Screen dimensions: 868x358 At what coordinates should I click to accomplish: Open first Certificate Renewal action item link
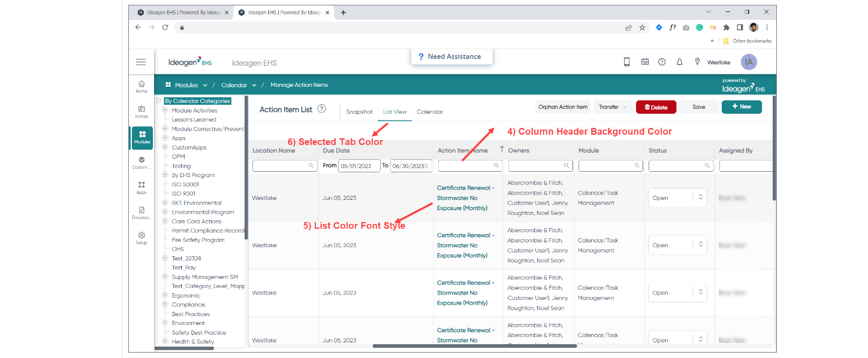click(466, 198)
